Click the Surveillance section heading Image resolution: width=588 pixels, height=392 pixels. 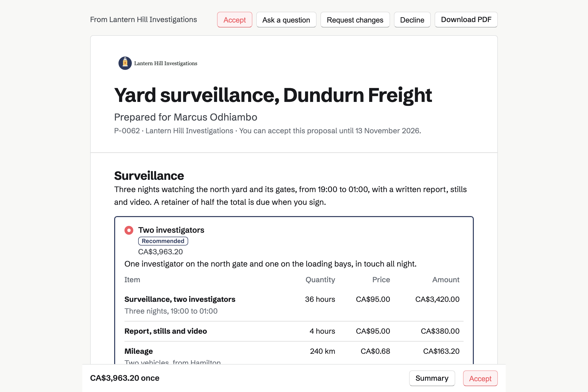[x=149, y=175]
